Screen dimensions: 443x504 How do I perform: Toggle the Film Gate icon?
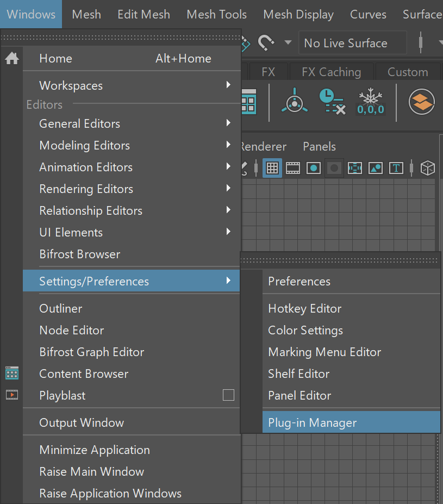tap(292, 168)
